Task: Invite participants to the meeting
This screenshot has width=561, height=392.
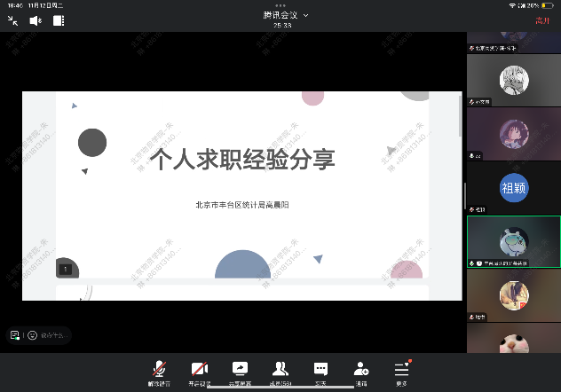Action: 361,371
